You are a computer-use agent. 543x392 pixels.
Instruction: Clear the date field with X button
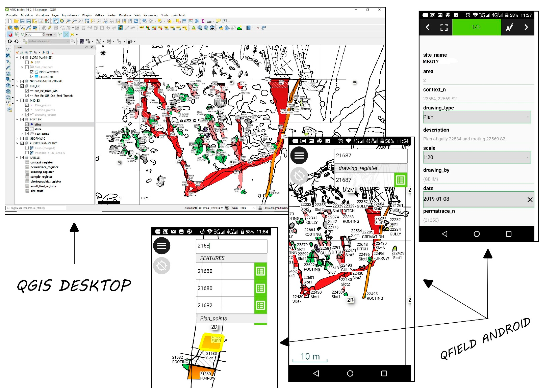(x=530, y=200)
